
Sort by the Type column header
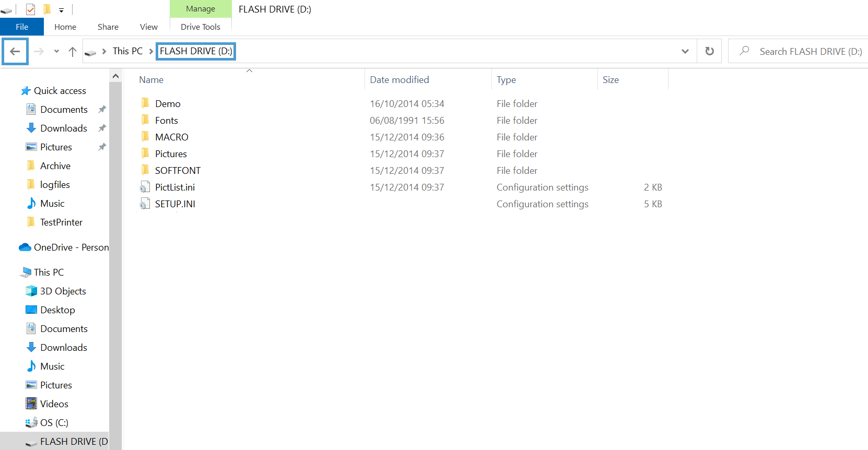click(506, 80)
